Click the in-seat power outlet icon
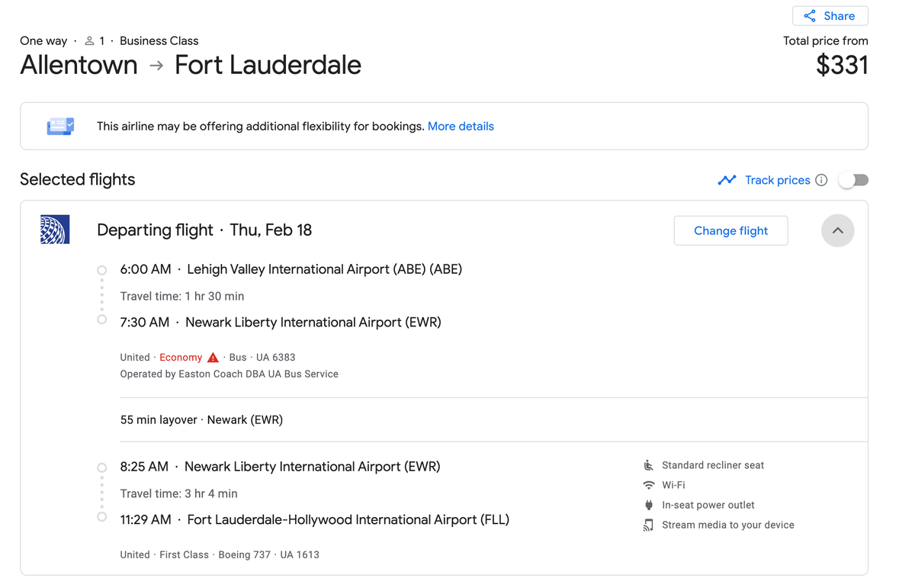Image resolution: width=915 pixels, height=588 pixels. pos(648,505)
